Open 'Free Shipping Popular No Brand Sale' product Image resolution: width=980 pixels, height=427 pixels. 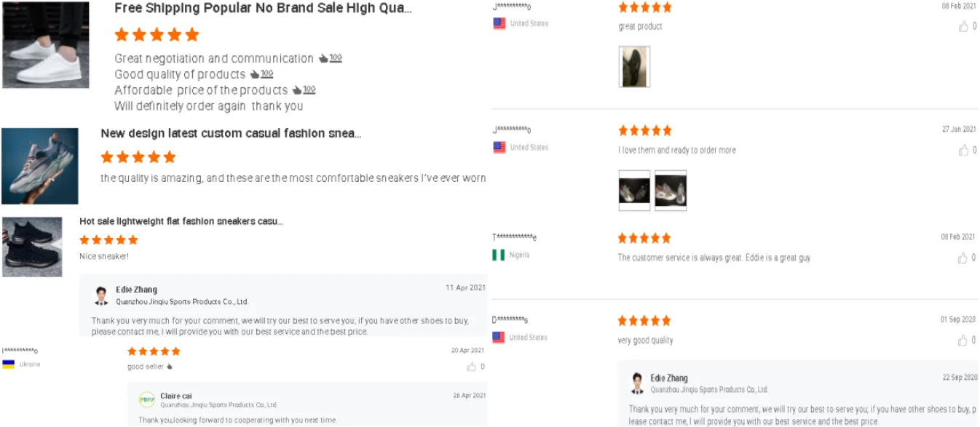click(x=263, y=9)
